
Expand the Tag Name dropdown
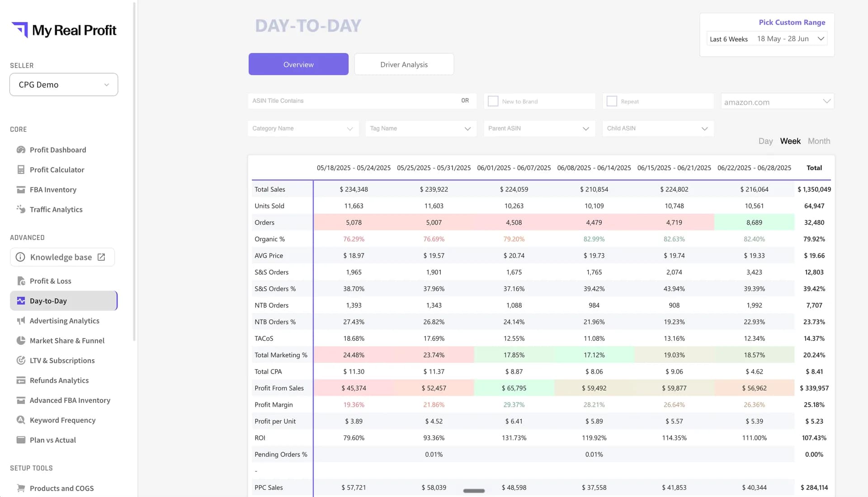(421, 128)
